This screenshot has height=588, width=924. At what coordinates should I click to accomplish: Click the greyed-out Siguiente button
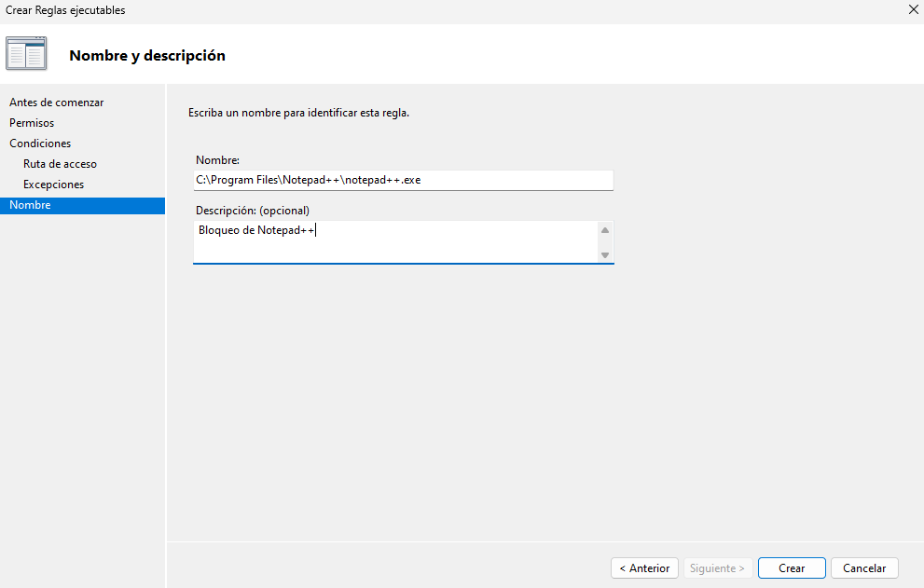click(717, 568)
